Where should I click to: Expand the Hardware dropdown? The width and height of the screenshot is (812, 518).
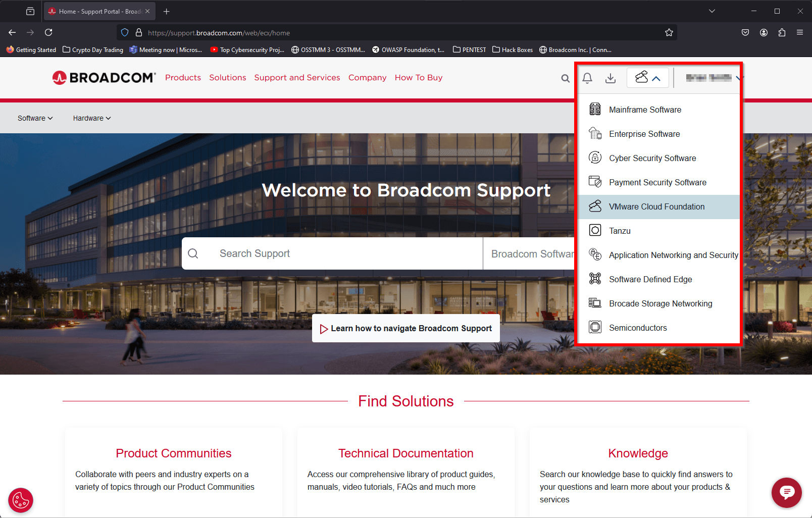(92, 118)
